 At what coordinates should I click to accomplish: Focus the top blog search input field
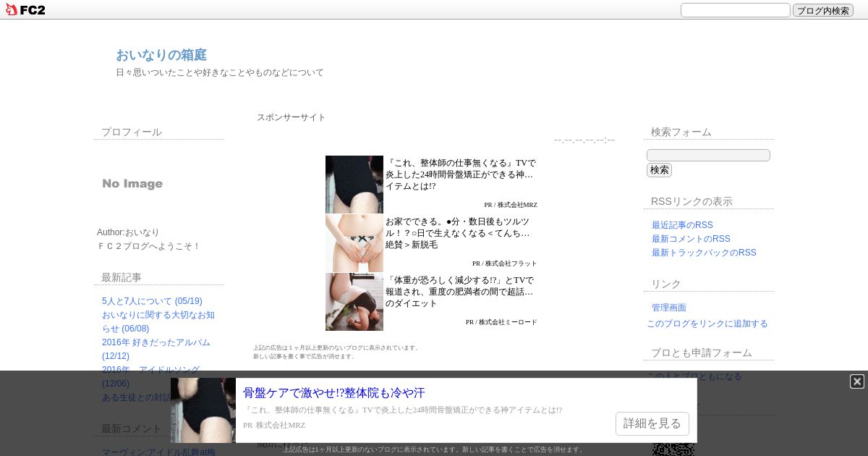coord(736,10)
